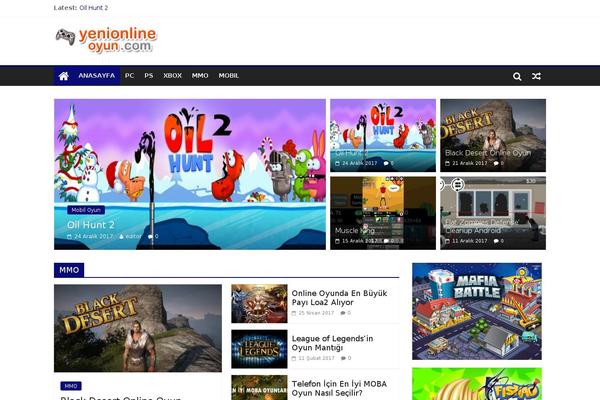The height and width of the screenshot is (400, 600).
Task: Open the search magnifier icon
Action: click(517, 76)
